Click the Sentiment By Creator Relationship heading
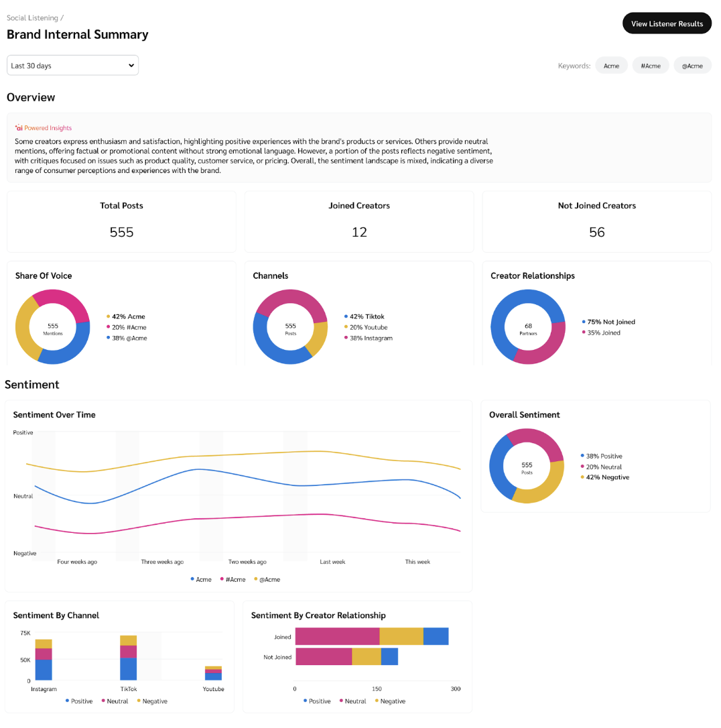 click(318, 615)
